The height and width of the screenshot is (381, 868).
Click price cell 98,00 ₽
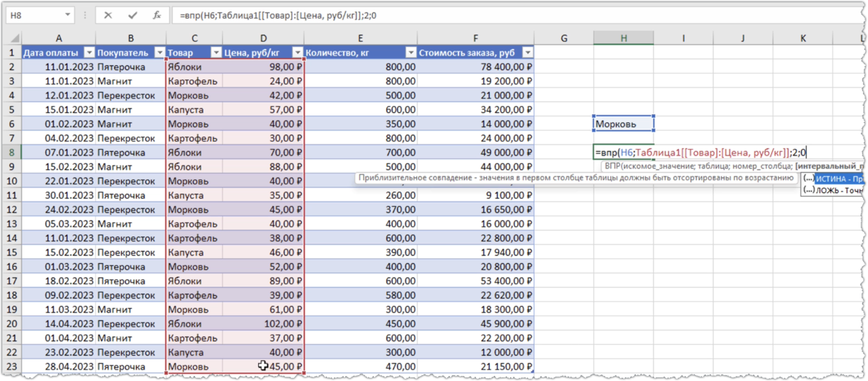[263, 67]
